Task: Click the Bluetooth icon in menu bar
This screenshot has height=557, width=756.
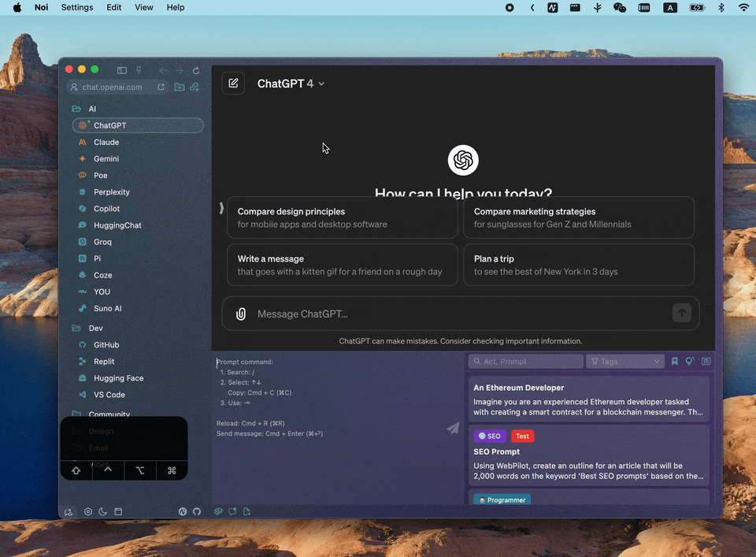Action: [721, 7]
